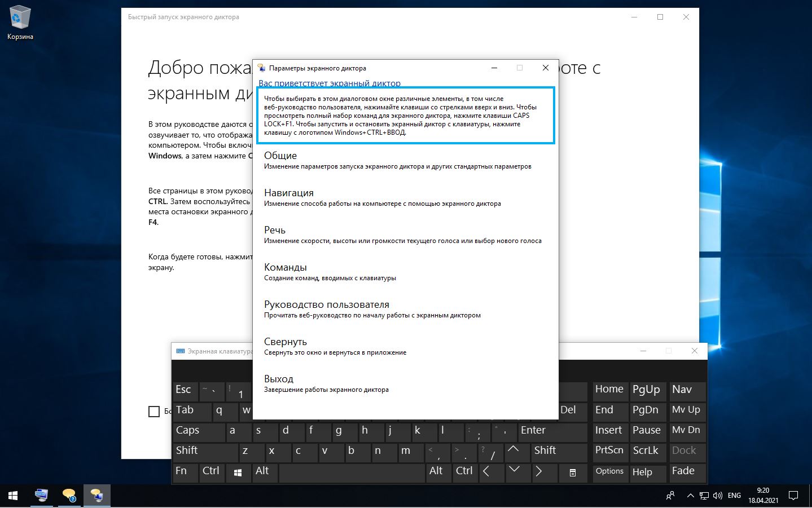This screenshot has width=812, height=508.
Task: Open the taskbar clock showing 9:20
Action: pos(763,496)
